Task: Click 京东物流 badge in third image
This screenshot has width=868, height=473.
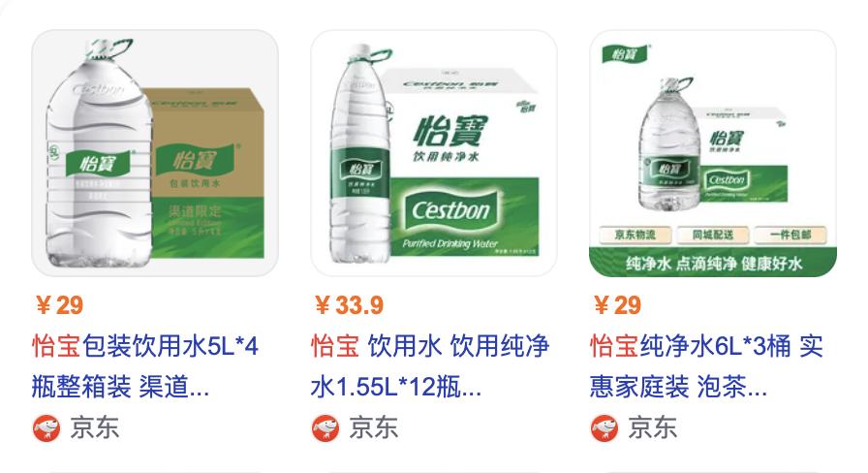Action: click(635, 235)
